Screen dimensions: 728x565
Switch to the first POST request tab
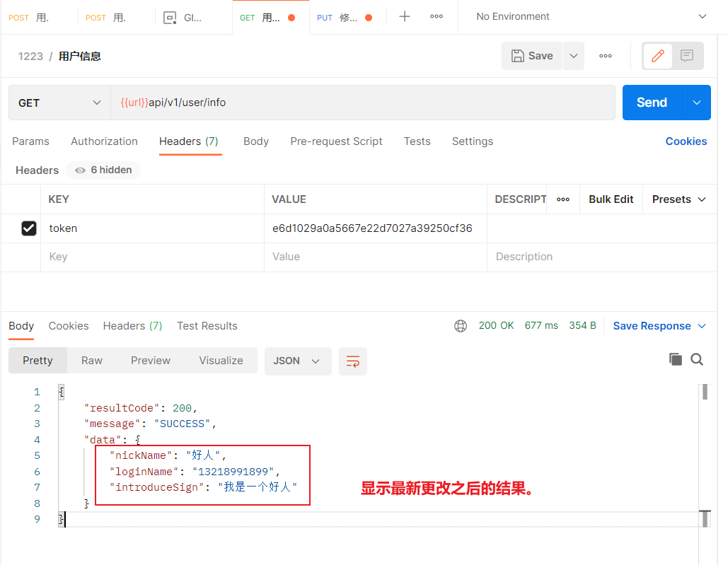(29, 18)
